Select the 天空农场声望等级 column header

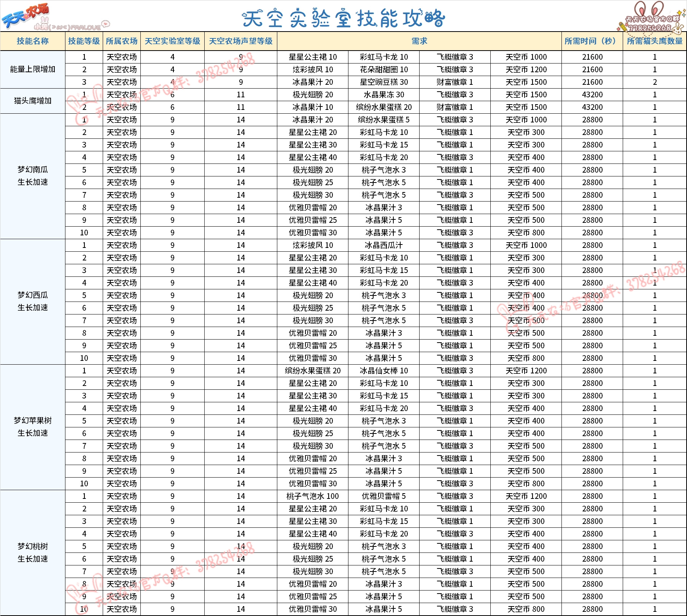241,41
